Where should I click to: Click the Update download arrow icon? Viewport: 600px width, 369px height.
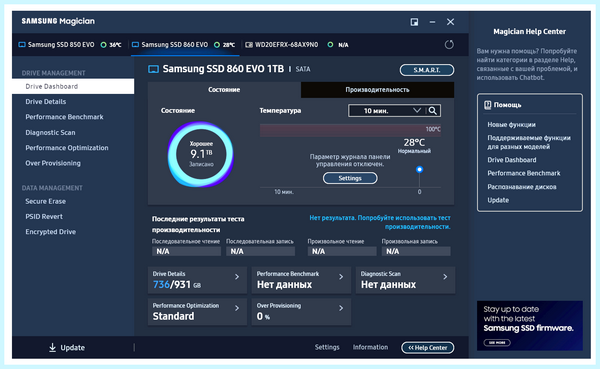click(x=52, y=347)
